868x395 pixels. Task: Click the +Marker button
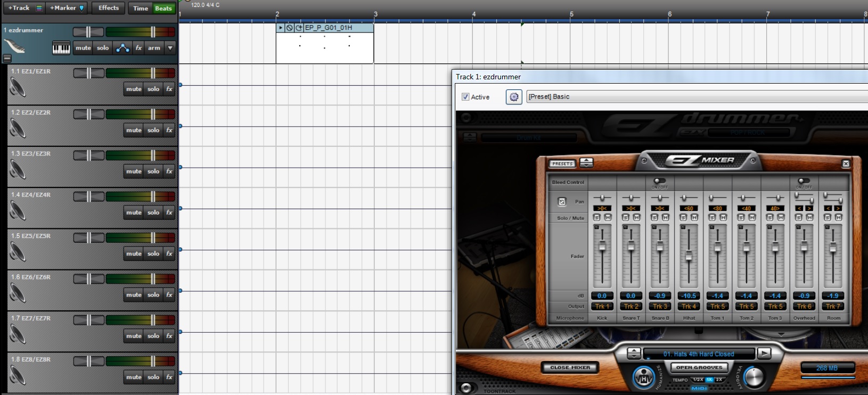[67, 8]
